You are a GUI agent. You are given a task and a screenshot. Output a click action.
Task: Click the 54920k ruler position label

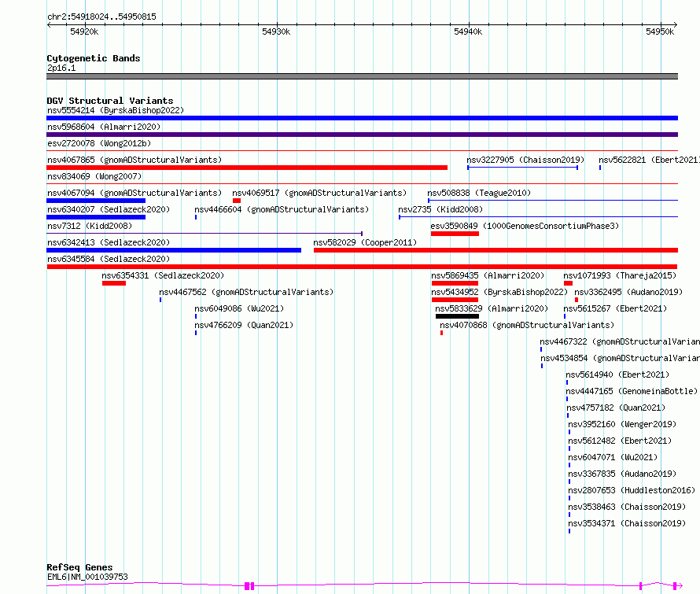tap(84, 31)
